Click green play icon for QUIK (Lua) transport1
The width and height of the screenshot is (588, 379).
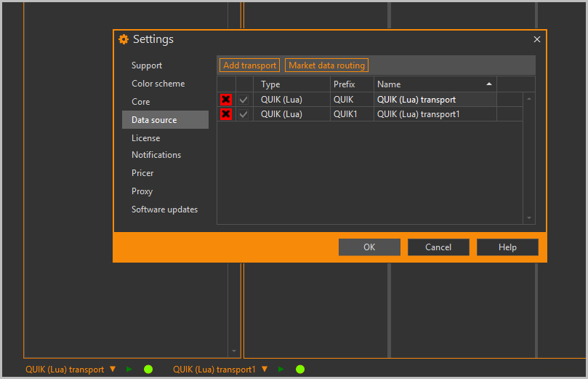281,370
